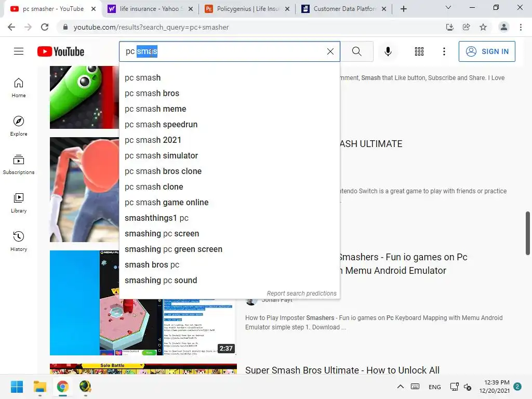
Task: Choose suggestion 'smashthings1 pc'
Action: coord(229,218)
